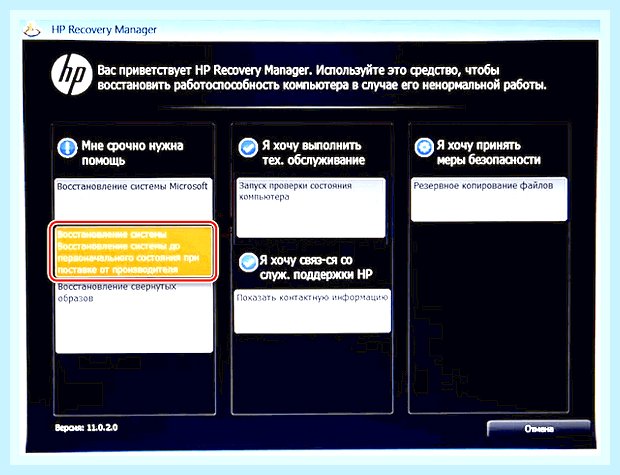Image resolution: width=620 pixels, height=475 pixels.
Task: Click the 'Я хочу связ-ся со служ. поддержки HP' heading
Action: click(316, 267)
